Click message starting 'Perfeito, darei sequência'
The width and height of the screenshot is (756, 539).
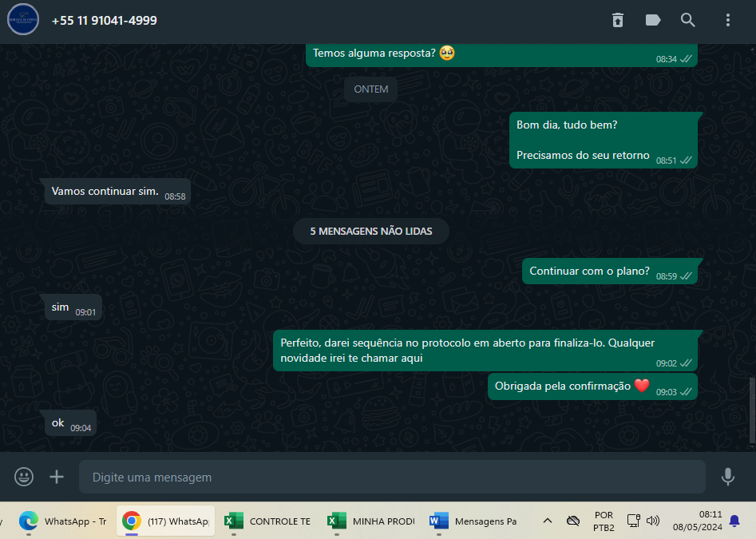485,351
